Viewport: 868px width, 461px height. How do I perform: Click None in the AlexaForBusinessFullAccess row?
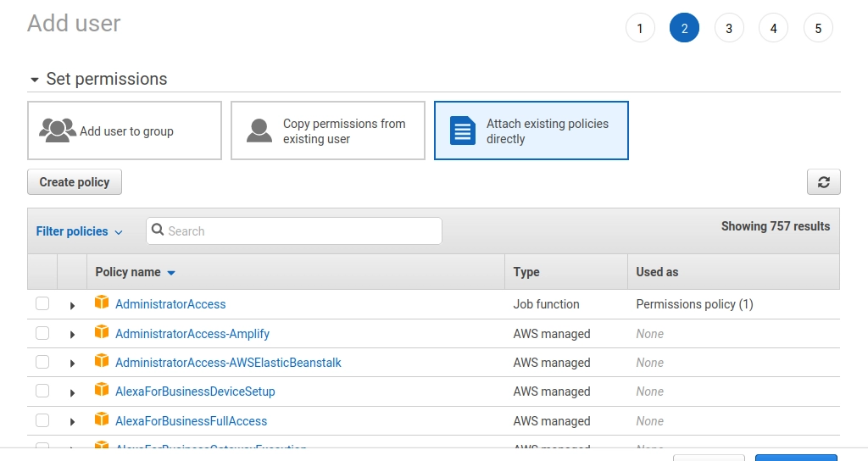(650, 421)
